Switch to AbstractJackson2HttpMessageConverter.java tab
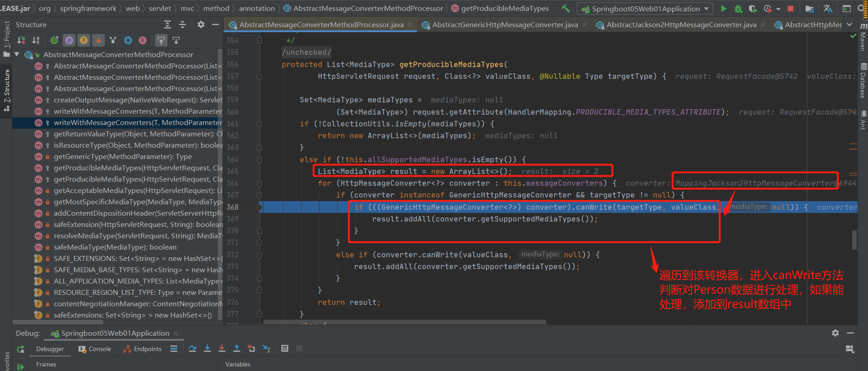 point(681,24)
